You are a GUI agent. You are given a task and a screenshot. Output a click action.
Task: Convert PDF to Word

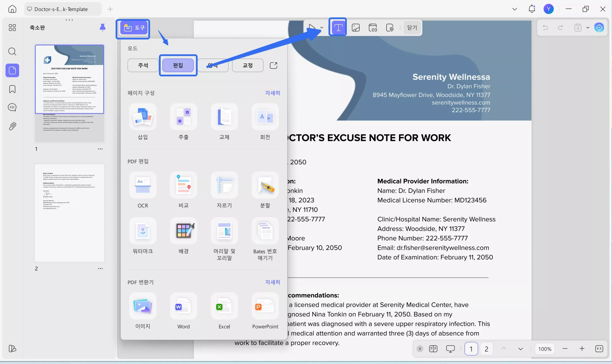(x=183, y=306)
